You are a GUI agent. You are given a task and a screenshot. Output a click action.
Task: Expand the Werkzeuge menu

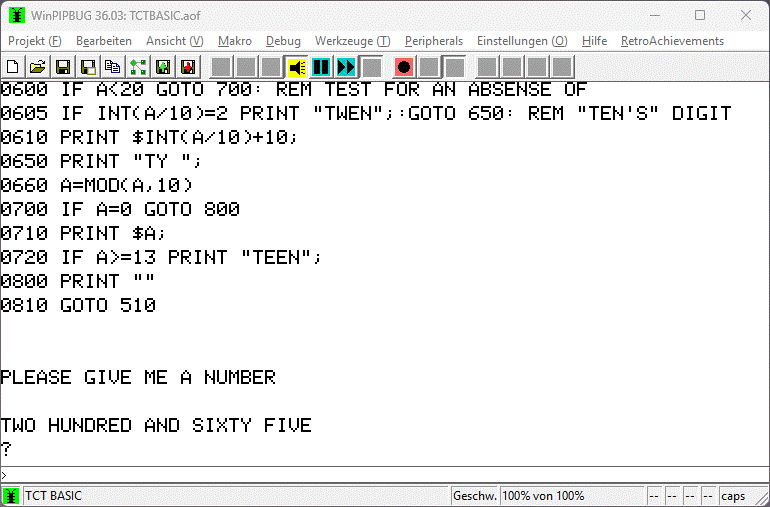point(352,41)
